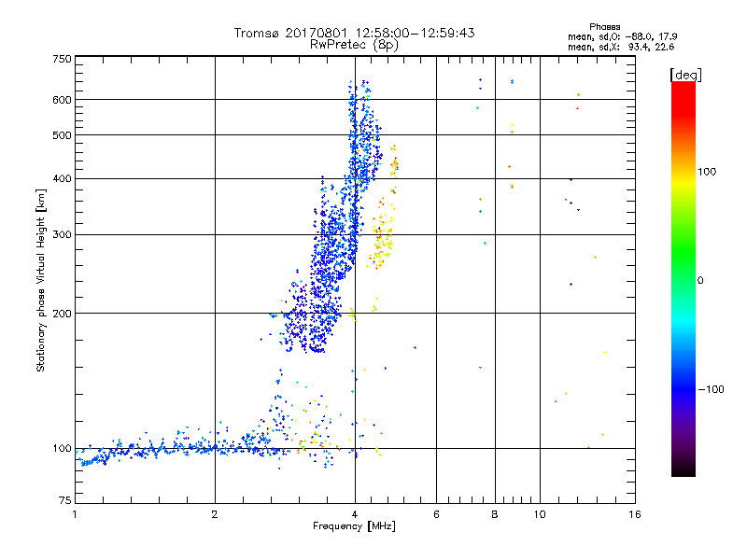Viewport: 747px width, 560px height.
Task: Click the plot title 'Tromsø 20170801 12:58:00–12:59:43'
Action: coord(354,33)
